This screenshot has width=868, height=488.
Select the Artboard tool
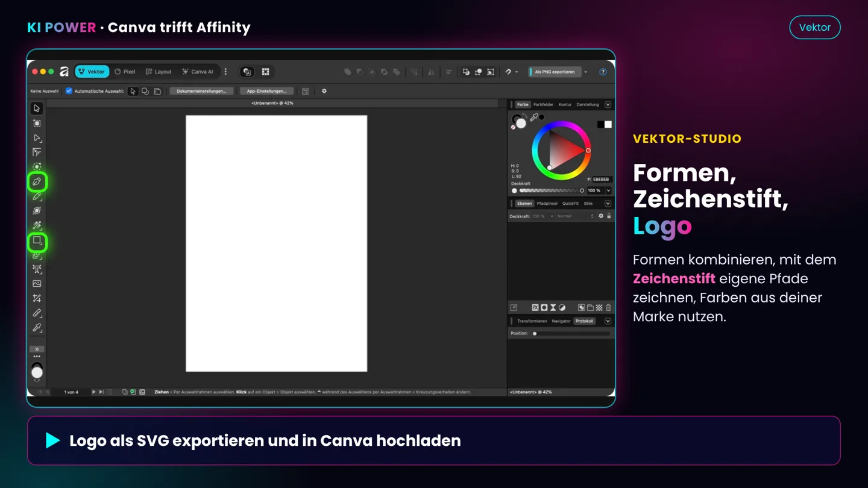[37, 123]
